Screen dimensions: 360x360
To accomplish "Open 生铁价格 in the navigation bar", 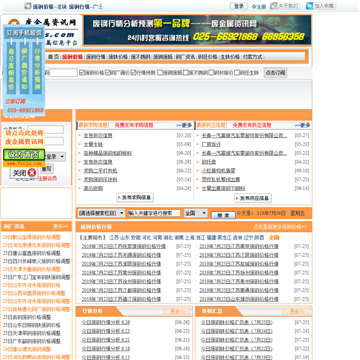I will (x=230, y=57).
